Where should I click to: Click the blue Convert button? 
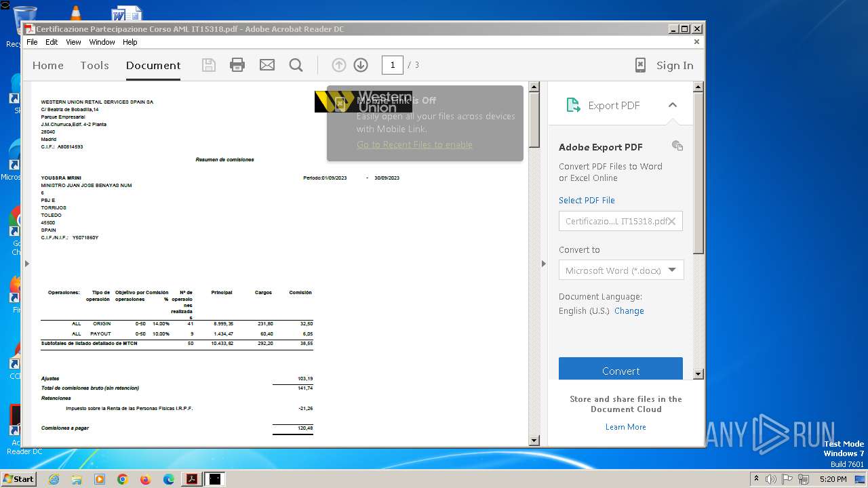[x=620, y=369]
